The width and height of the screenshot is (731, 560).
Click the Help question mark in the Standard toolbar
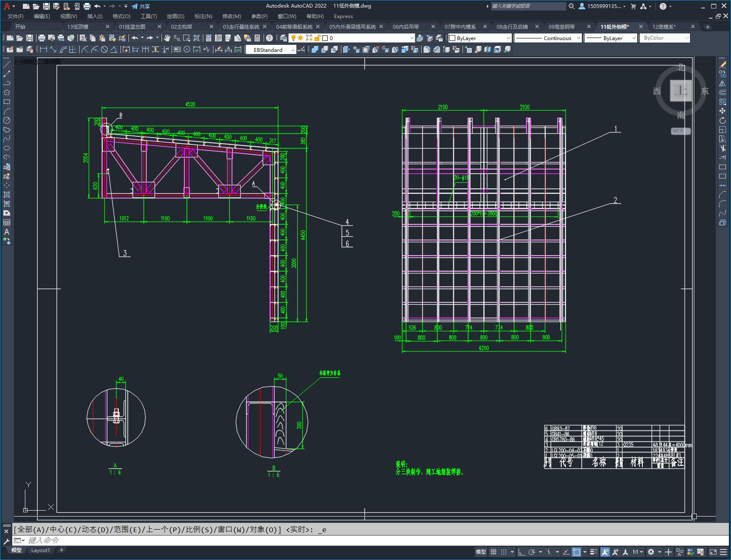point(269,38)
